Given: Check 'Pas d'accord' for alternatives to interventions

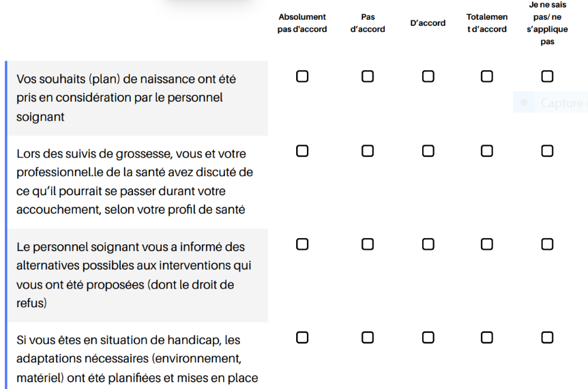Looking at the screenshot, I should tap(368, 244).
